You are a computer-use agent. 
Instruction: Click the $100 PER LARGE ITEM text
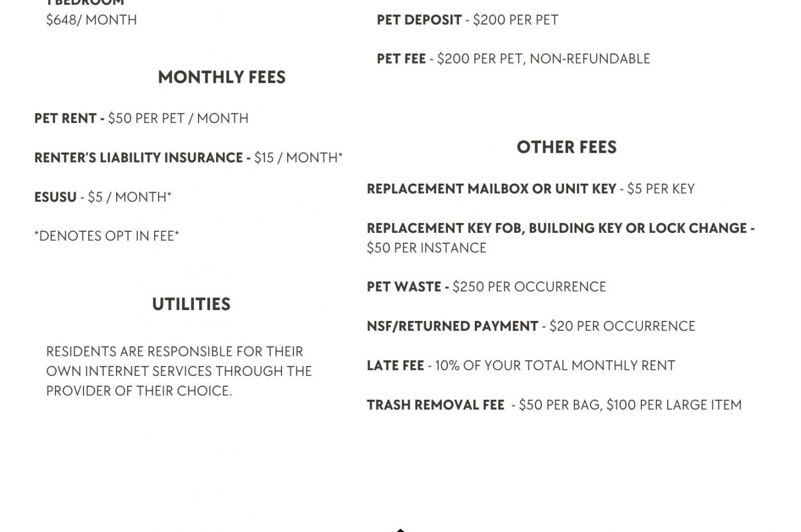[673, 406]
